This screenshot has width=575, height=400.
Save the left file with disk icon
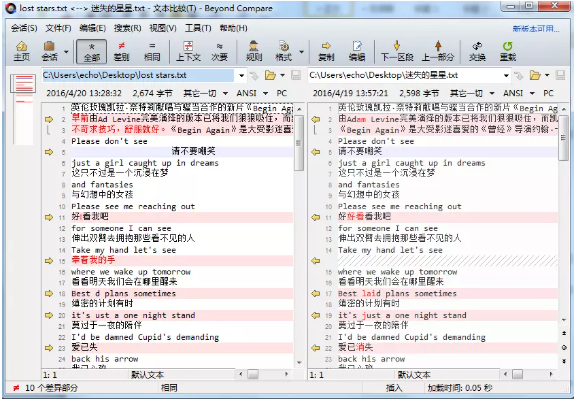296,76
